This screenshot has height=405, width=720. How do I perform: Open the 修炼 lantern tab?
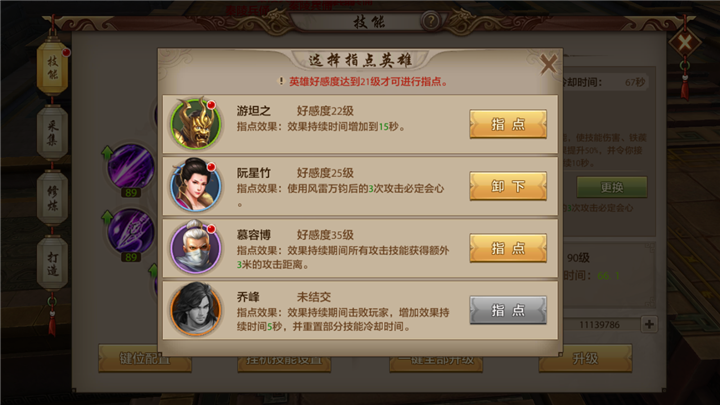coord(52,198)
